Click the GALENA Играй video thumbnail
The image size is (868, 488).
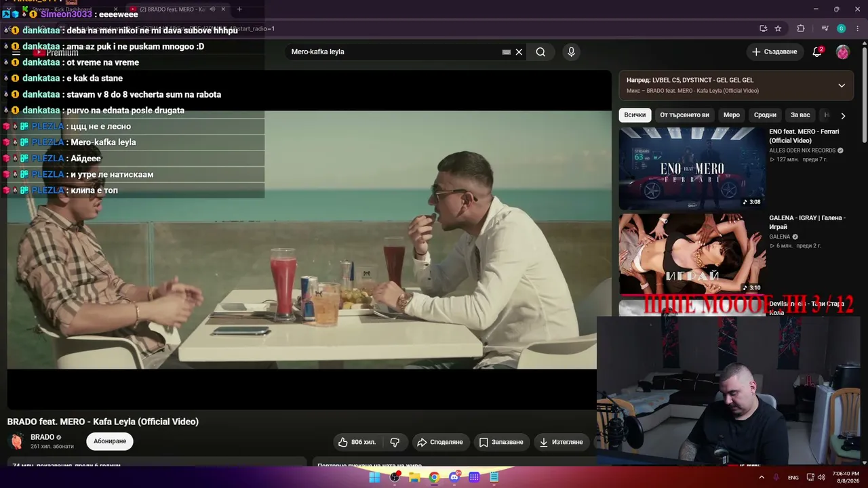[x=692, y=254]
